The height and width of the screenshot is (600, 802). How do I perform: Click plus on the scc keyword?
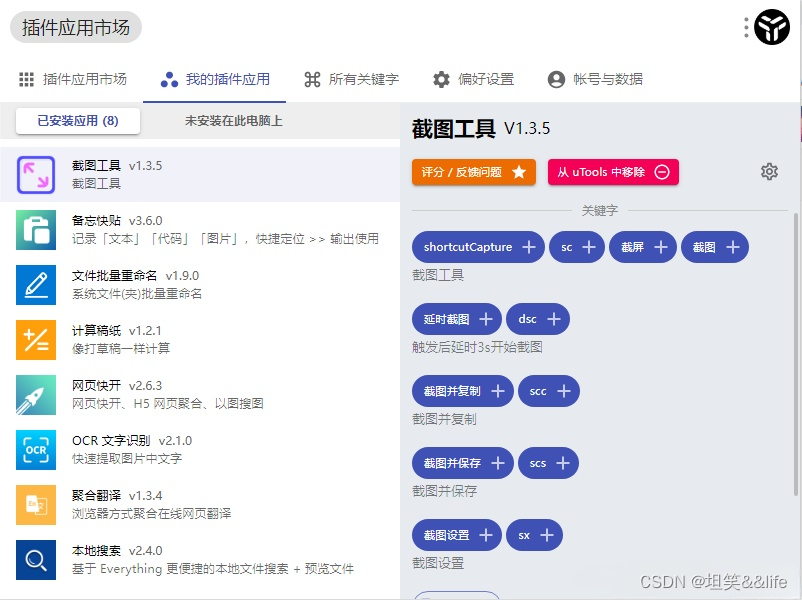click(564, 391)
